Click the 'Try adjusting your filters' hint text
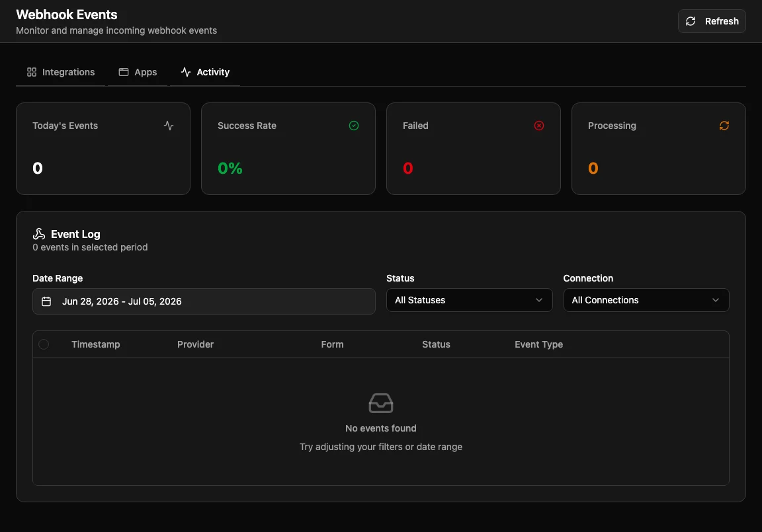Screen dimensions: 762x532 tap(381, 447)
